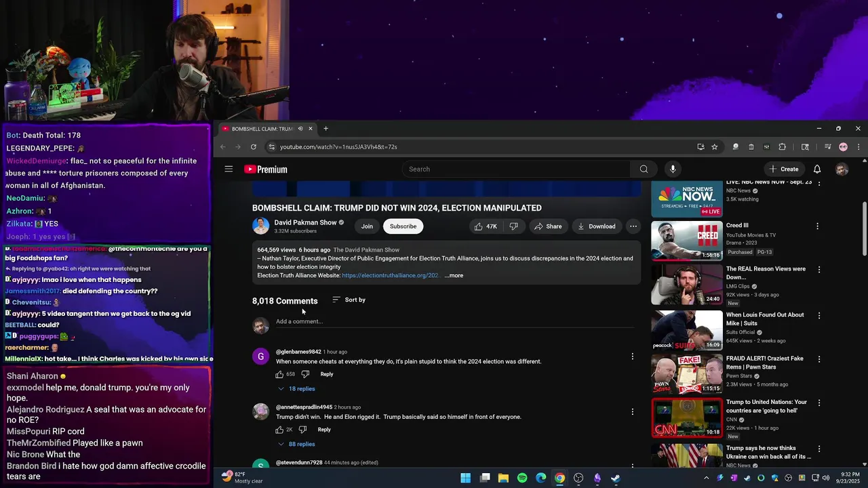
Task: Open the video's three-dot more actions menu
Action: pyautogui.click(x=633, y=226)
